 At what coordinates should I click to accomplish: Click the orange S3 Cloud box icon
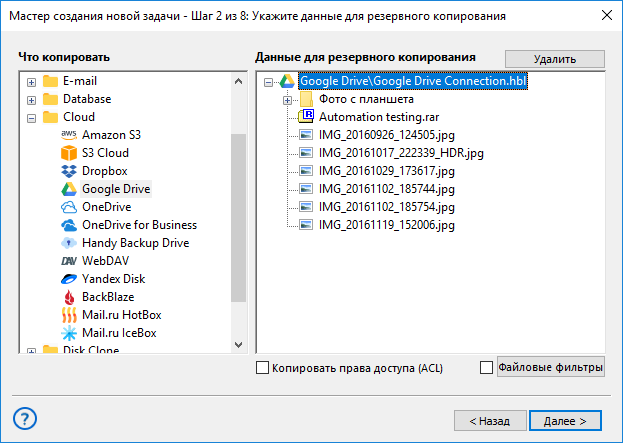click(69, 153)
